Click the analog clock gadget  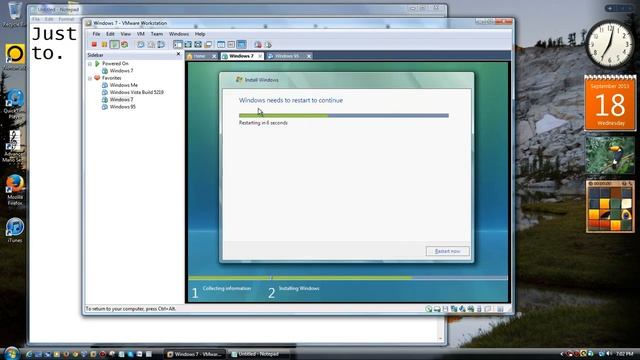pyautogui.click(x=610, y=44)
